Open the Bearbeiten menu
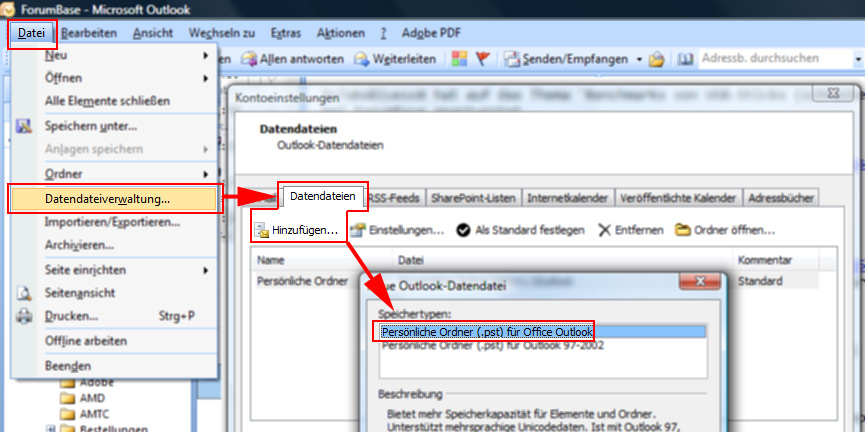865x432 pixels. (89, 33)
